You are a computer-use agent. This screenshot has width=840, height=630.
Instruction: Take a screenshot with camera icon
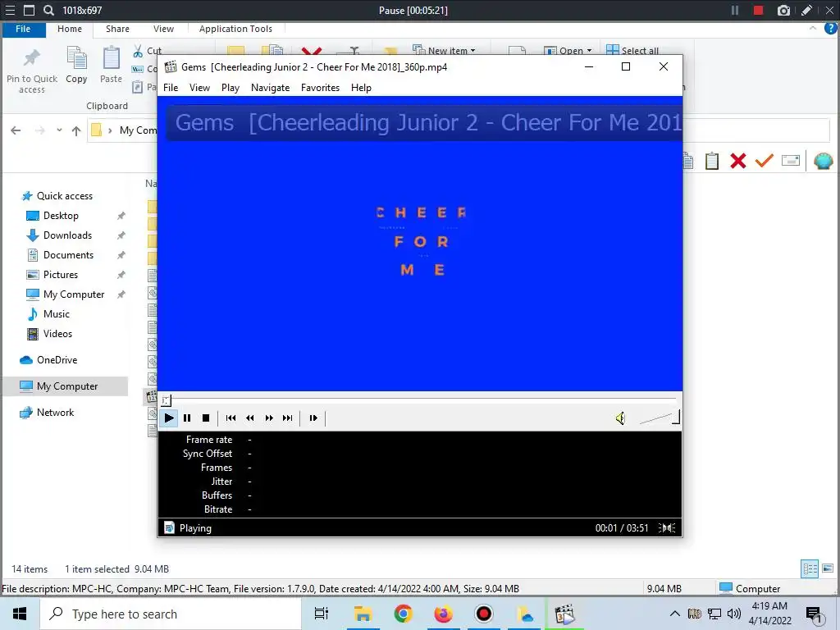(783, 10)
